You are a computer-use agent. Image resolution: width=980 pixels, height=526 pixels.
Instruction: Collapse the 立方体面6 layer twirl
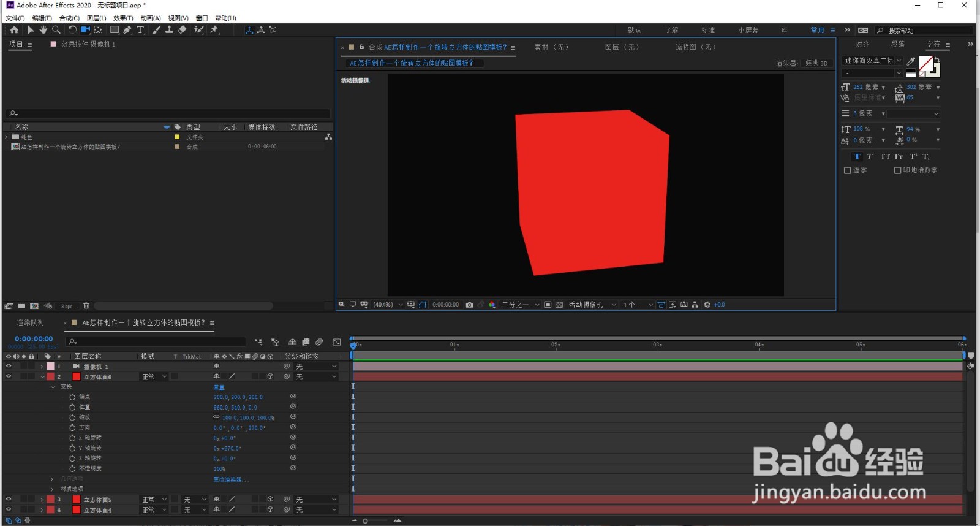pyautogui.click(x=42, y=377)
